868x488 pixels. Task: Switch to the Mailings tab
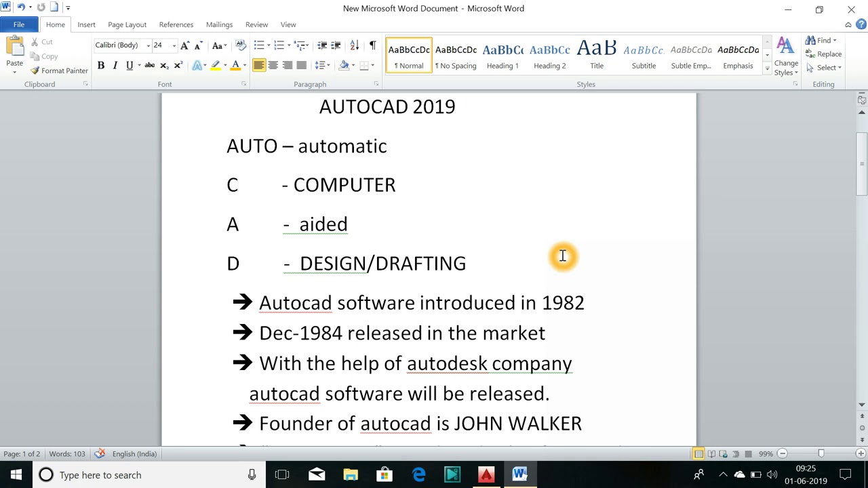(x=219, y=24)
